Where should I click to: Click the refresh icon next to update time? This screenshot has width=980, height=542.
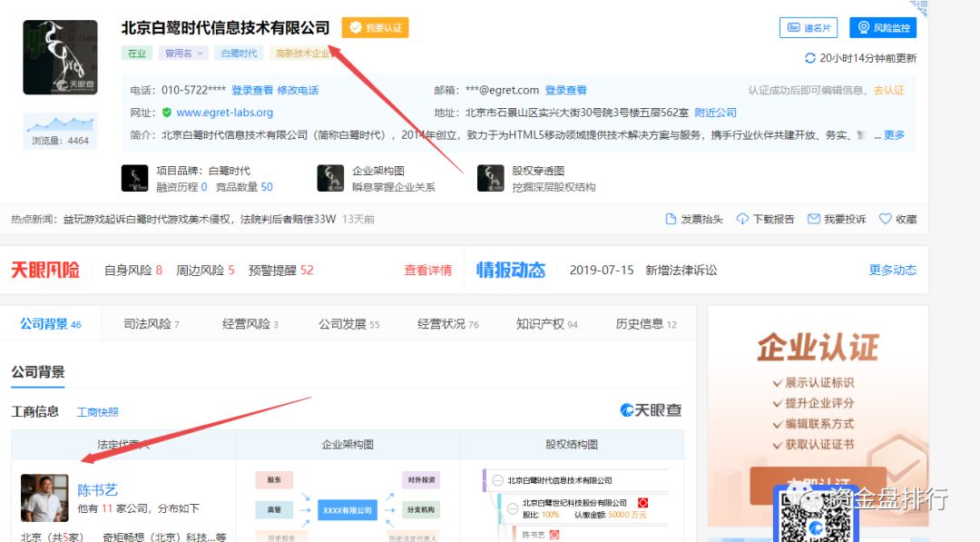coord(810,58)
